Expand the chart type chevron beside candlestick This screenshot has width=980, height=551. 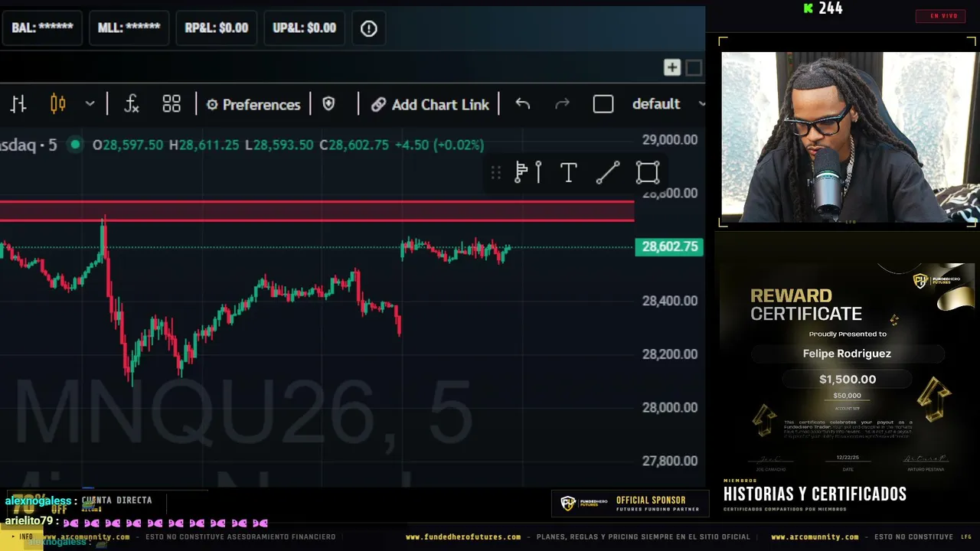tap(90, 104)
